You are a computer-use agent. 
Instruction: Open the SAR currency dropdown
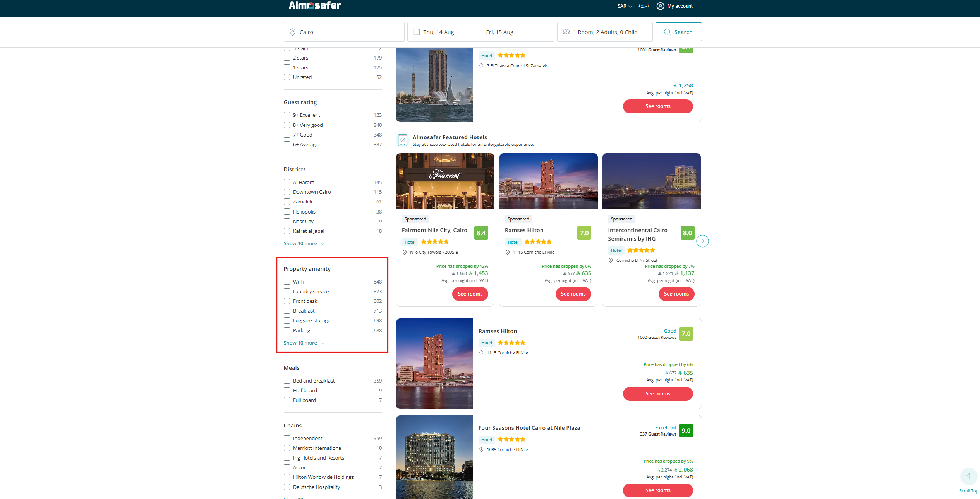pyautogui.click(x=624, y=6)
